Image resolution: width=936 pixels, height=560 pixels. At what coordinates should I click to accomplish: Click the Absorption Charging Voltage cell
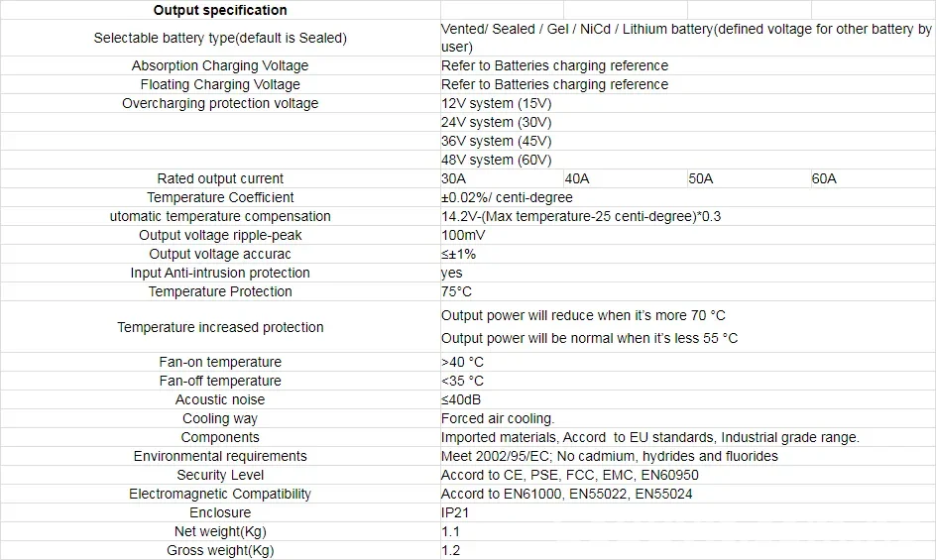pos(220,65)
